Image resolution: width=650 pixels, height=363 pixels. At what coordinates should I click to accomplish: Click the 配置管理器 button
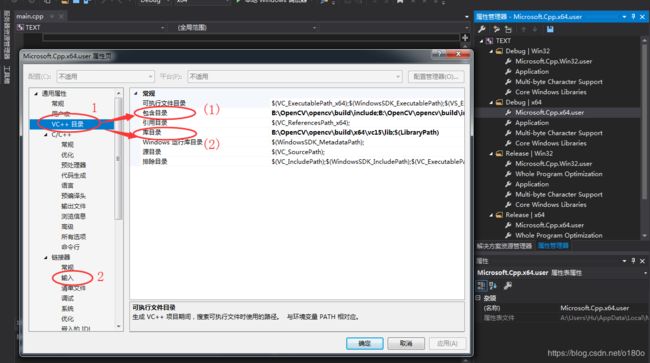pyautogui.click(x=436, y=77)
